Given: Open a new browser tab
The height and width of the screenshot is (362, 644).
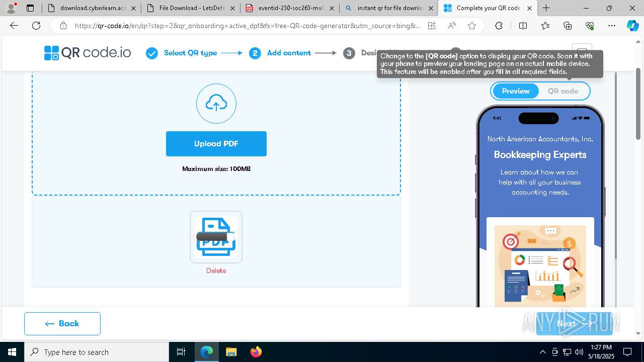Looking at the screenshot, I should click(546, 8).
